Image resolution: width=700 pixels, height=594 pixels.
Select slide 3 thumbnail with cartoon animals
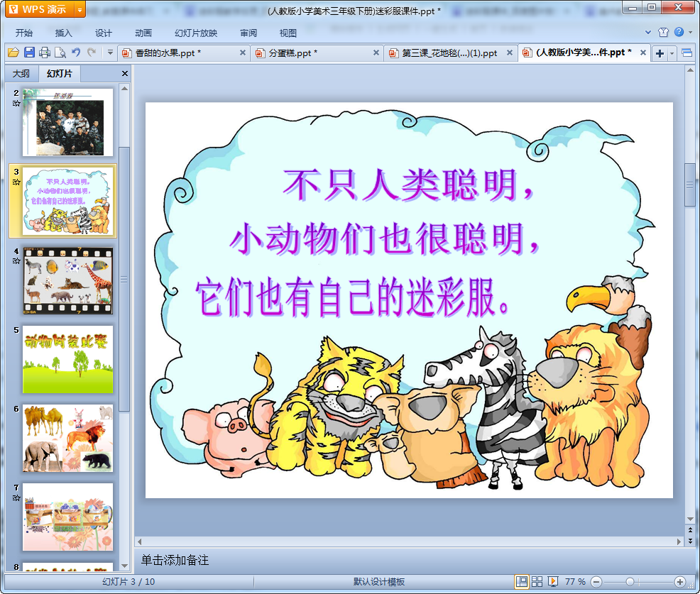pyautogui.click(x=68, y=201)
